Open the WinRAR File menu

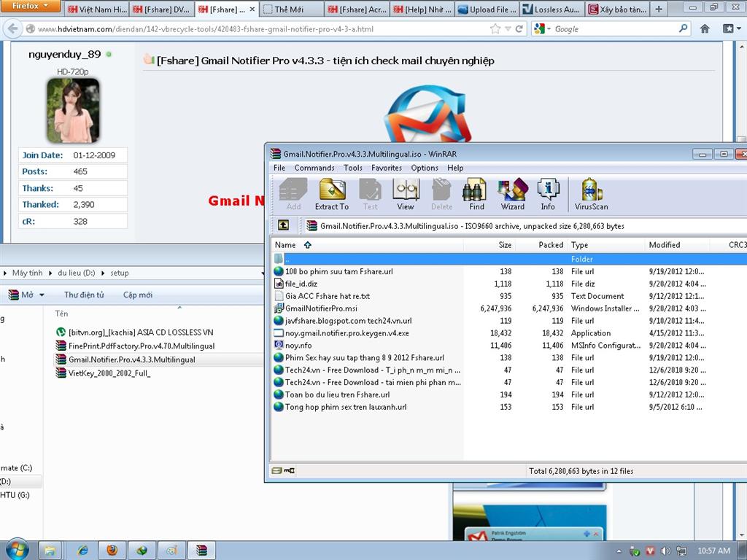point(279,168)
